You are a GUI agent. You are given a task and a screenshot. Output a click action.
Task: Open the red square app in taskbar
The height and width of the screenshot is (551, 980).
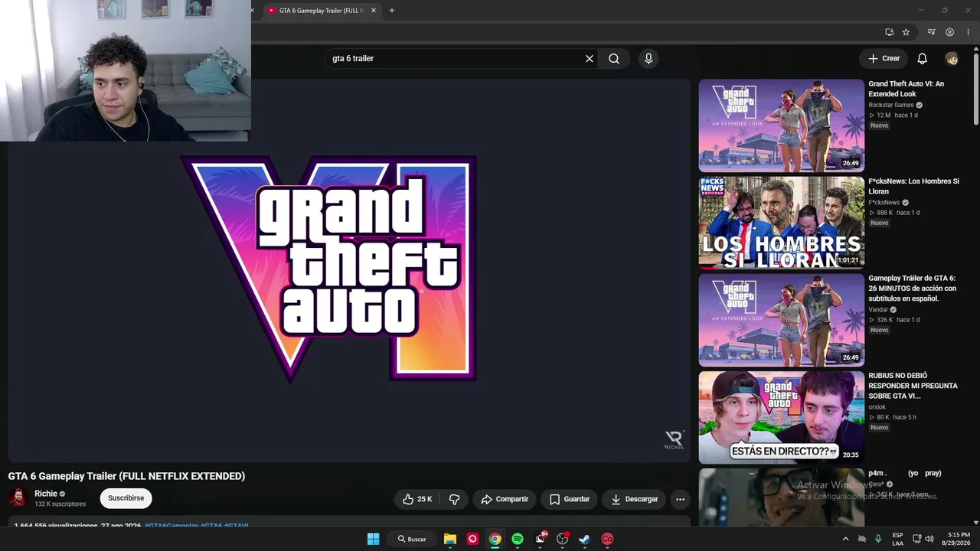pyautogui.click(x=472, y=539)
